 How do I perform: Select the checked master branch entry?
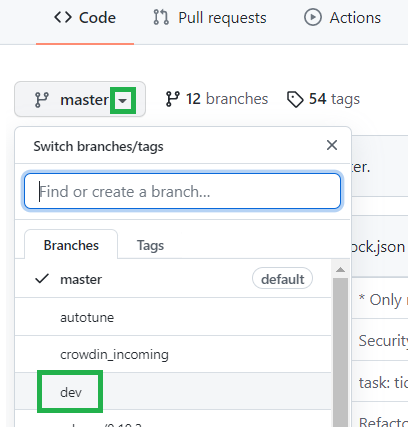pos(173,279)
